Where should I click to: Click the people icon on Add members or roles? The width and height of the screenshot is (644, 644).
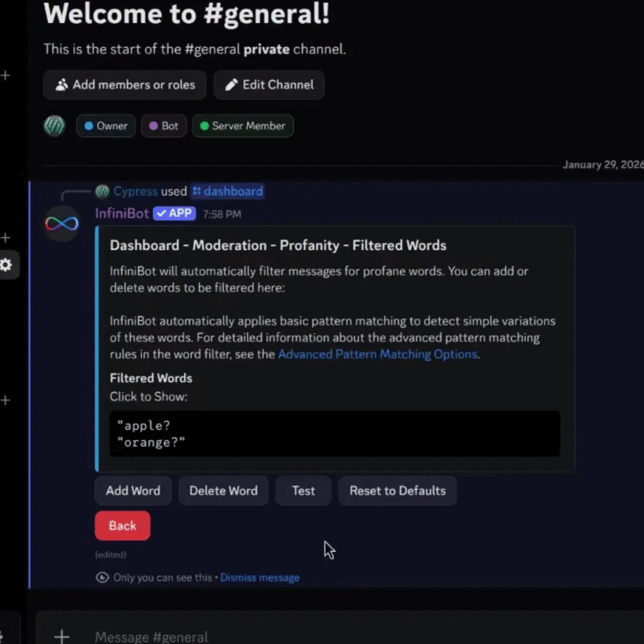[61, 85]
